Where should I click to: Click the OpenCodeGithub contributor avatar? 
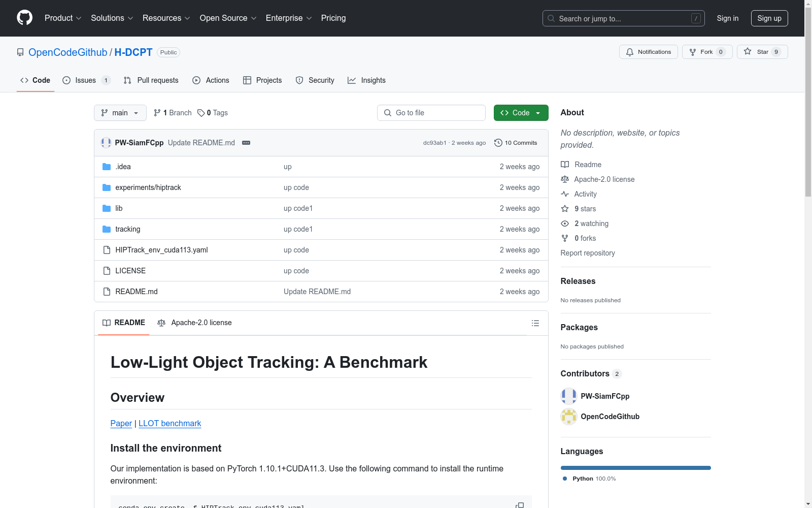click(x=569, y=417)
